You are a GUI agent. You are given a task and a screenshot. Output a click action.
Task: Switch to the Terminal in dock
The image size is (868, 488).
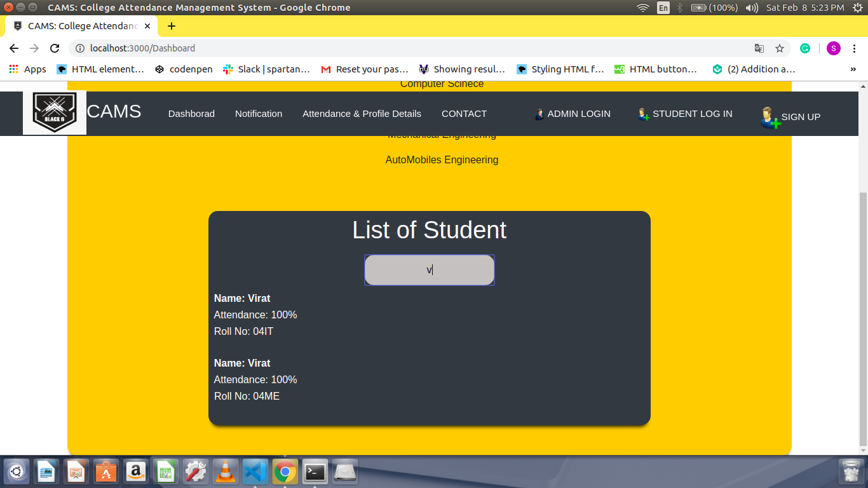tap(315, 471)
